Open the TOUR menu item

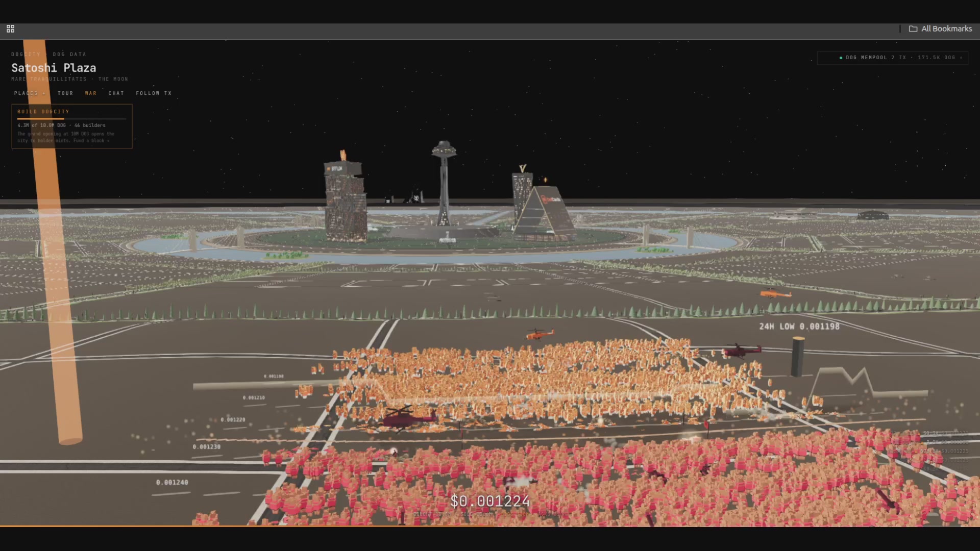click(x=65, y=93)
